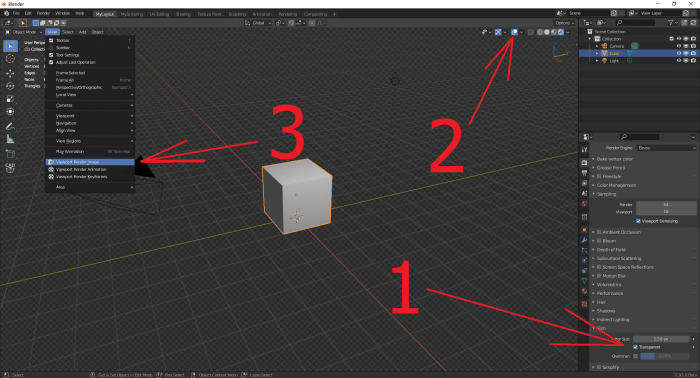The height and width of the screenshot is (378, 700).
Task: Open the Texture properties tab
Action: (x=584, y=304)
